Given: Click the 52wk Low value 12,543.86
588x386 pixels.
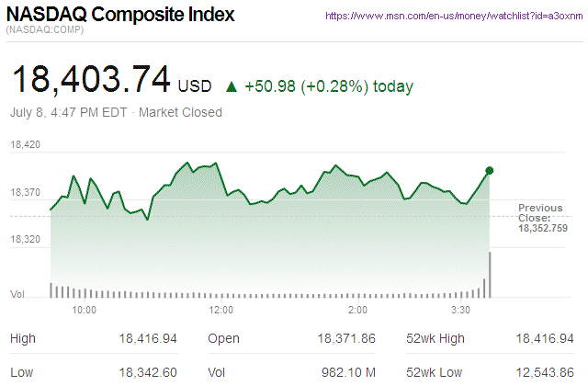Looking at the screenshot, I should coord(545,372).
